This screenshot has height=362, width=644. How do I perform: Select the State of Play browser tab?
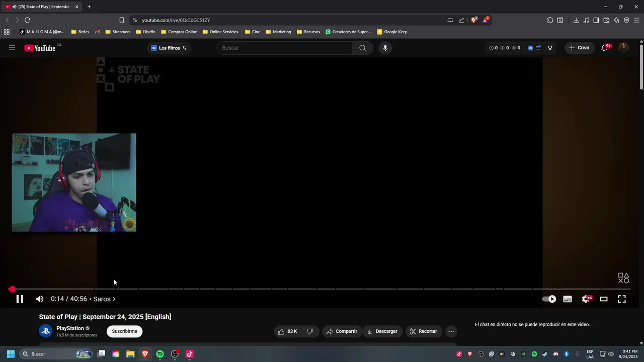point(41,7)
